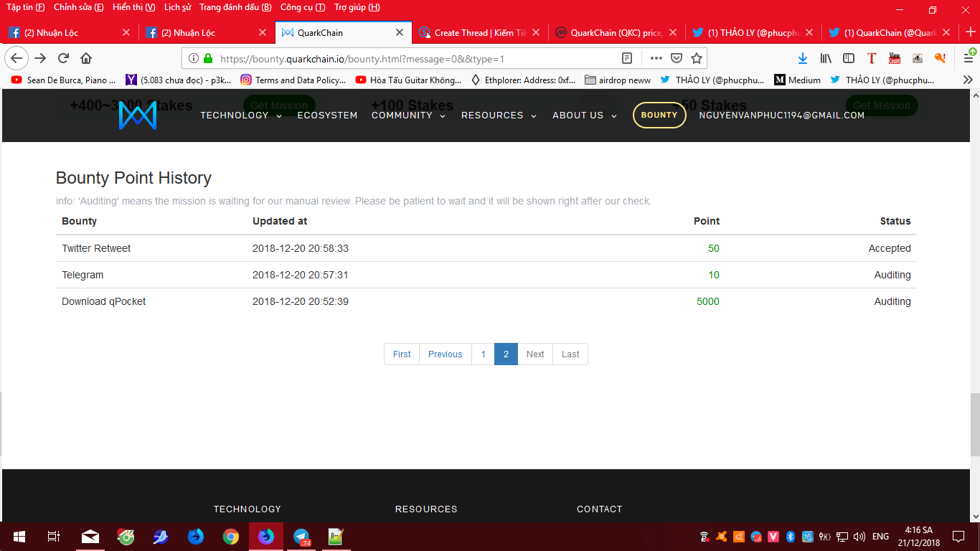Open the Tập tin (File) menu
Viewport: 980px width, 551px height.
[26, 7]
